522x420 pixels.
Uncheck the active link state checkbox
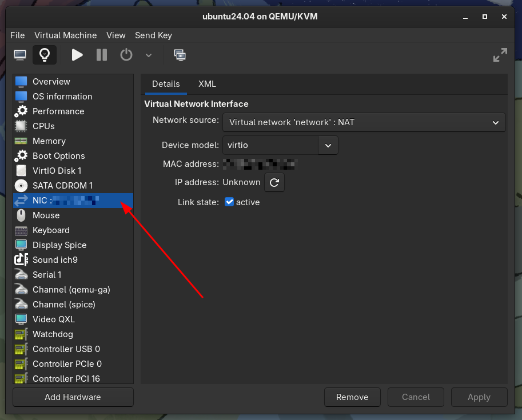pos(229,202)
